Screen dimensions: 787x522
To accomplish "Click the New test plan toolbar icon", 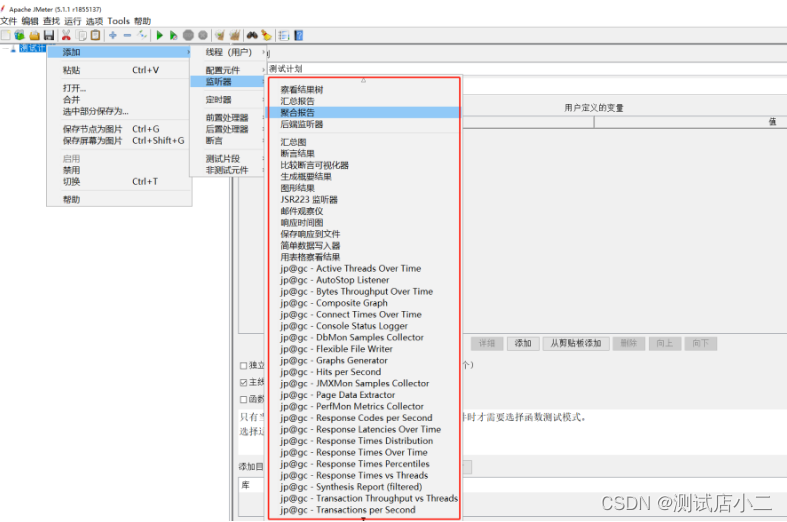I will coord(6,35).
